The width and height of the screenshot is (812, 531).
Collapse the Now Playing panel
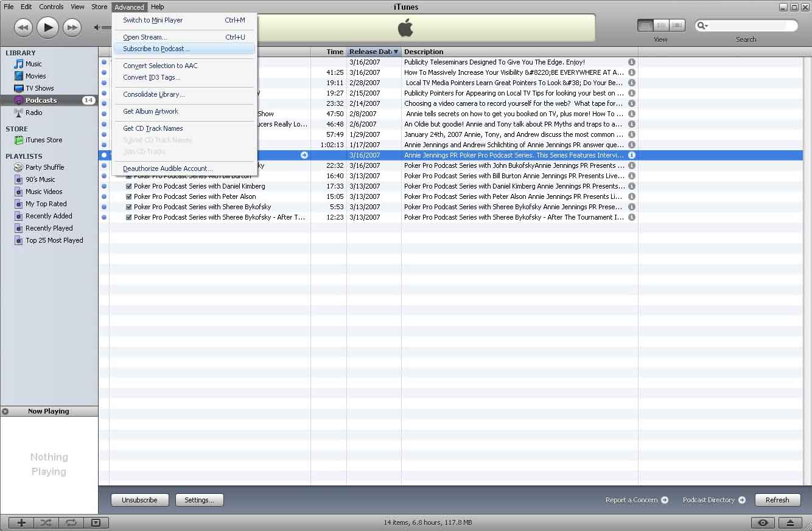pos(5,411)
